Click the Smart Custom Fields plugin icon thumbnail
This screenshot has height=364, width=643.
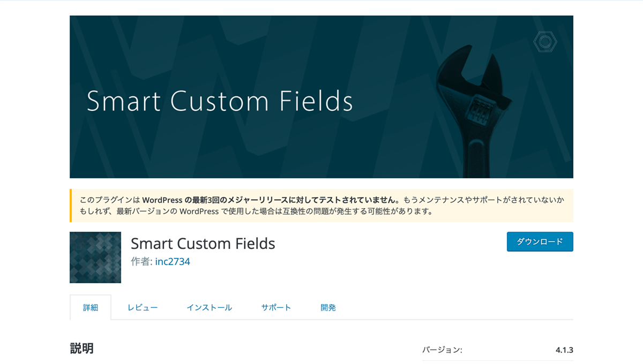pyautogui.click(x=95, y=257)
